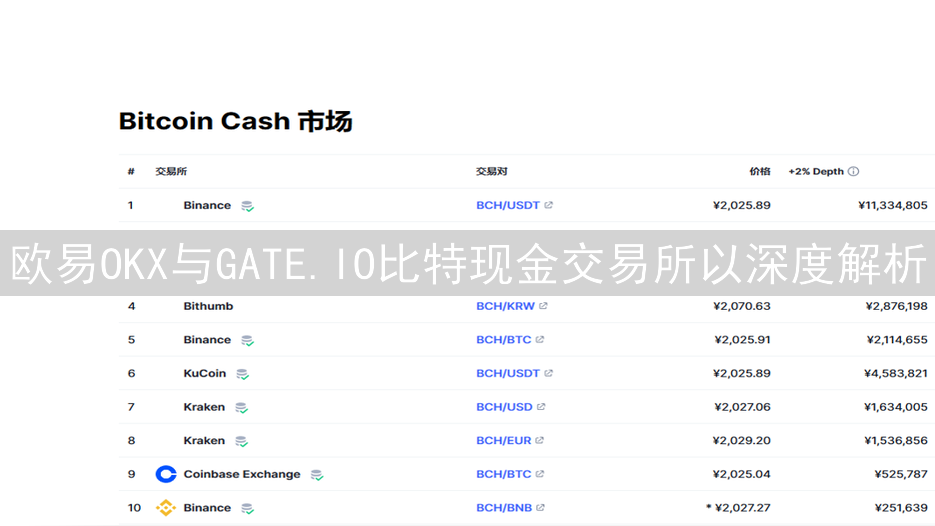Click the depth value ¥525,787
935x526 pixels.
click(x=901, y=474)
